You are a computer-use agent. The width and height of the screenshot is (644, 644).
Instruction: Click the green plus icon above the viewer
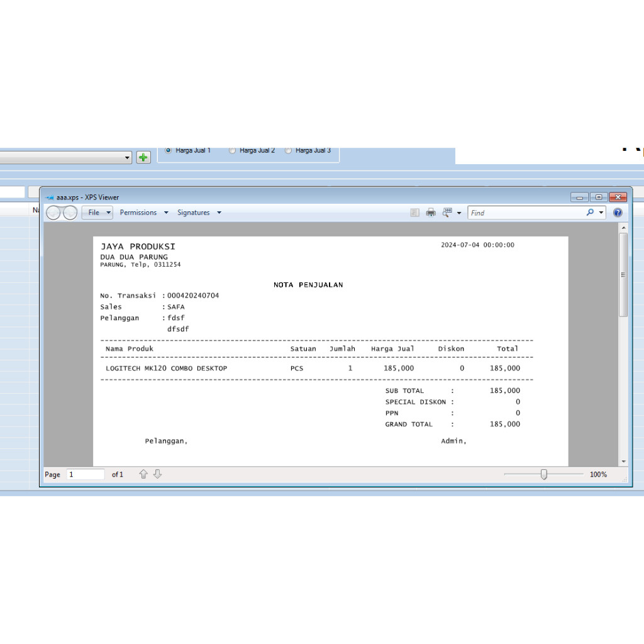143,157
